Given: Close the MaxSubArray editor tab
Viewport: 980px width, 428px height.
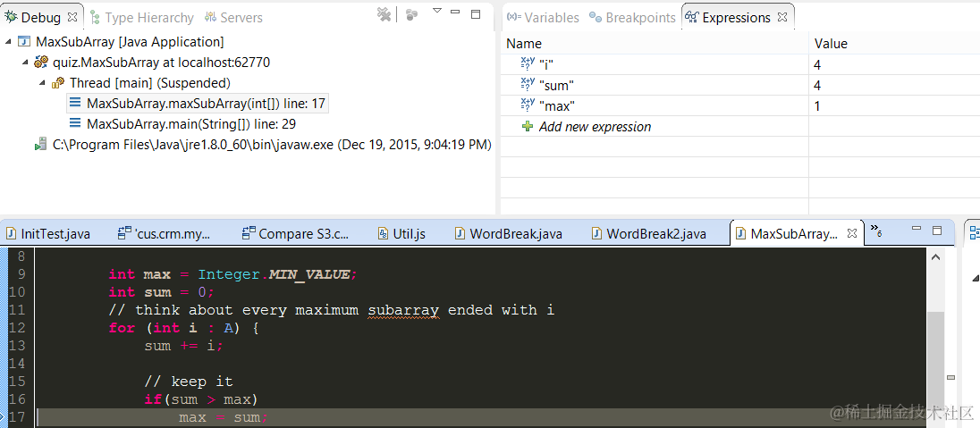Looking at the screenshot, I should (x=852, y=234).
